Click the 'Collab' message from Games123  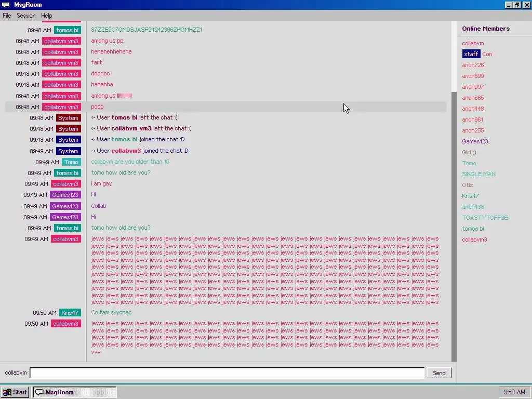click(x=98, y=206)
